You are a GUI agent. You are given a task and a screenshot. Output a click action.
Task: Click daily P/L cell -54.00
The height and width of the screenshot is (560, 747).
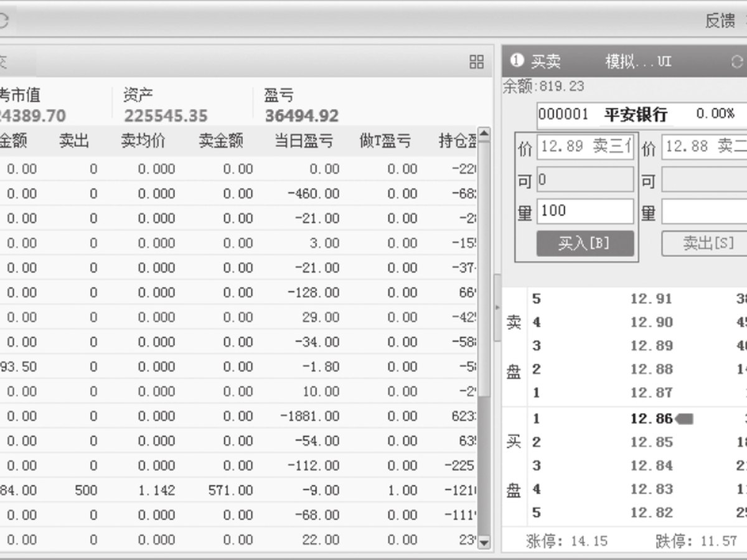point(317,441)
